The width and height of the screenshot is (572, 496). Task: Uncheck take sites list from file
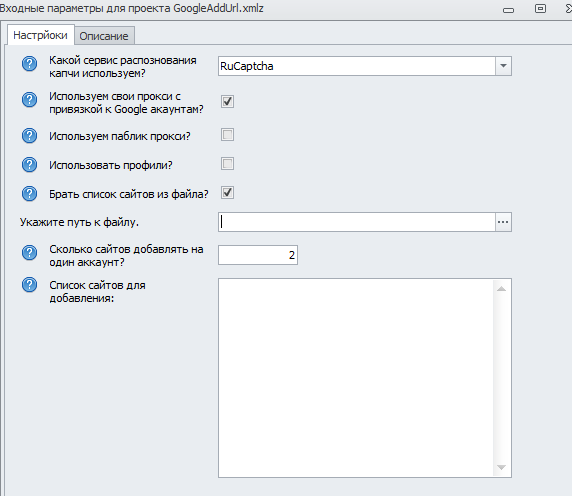coord(227,193)
